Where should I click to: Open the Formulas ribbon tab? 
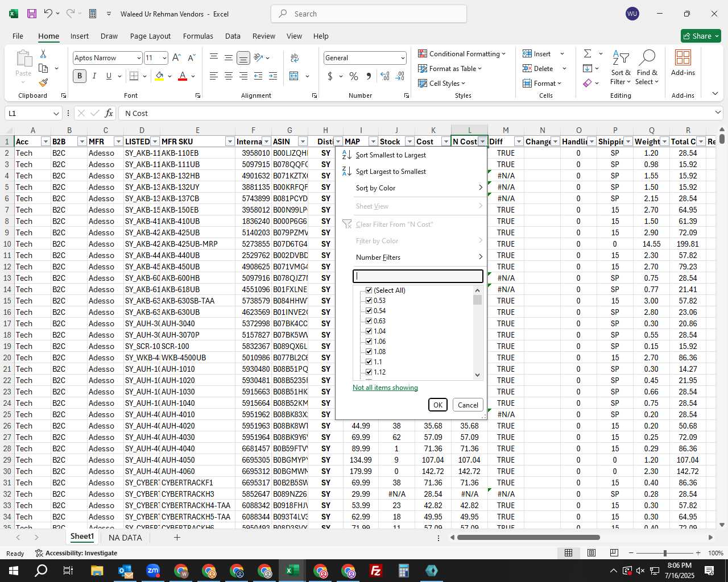(x=198, y=36)
